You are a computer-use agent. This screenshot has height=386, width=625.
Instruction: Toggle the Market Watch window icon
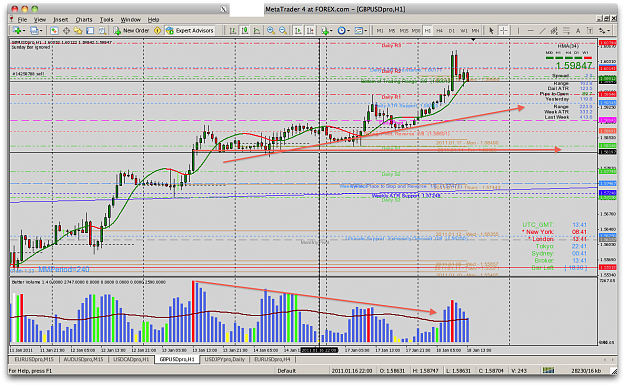(54, 30)
